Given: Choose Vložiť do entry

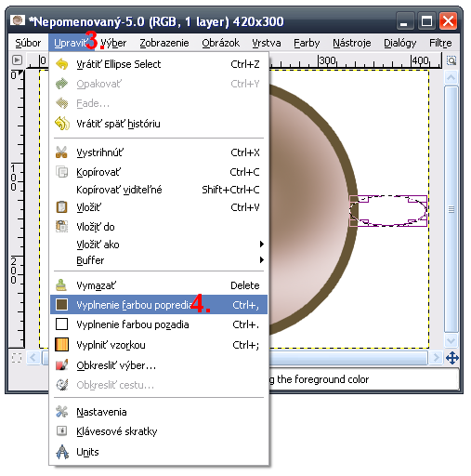Looking at the screenshot, I should point(159,227).
